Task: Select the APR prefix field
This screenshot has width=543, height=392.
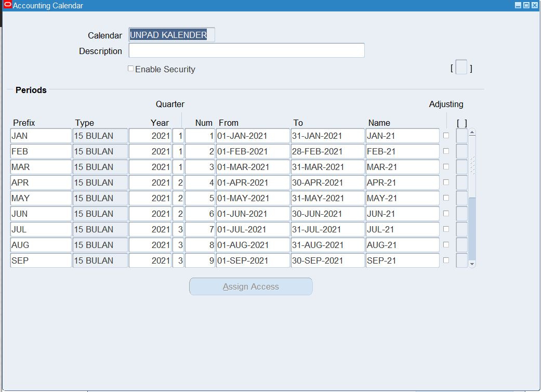Action: (41, 182)
